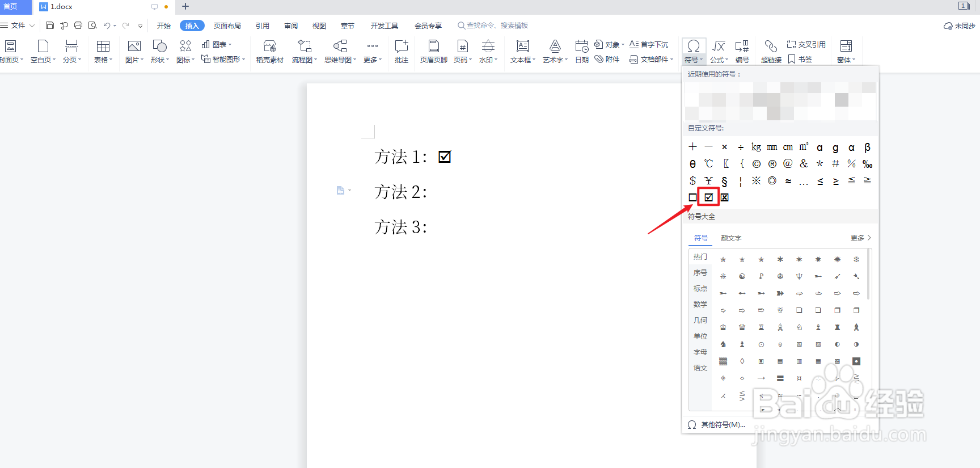
Task: Open a new tab with plus button
Action: click(185, 7)
